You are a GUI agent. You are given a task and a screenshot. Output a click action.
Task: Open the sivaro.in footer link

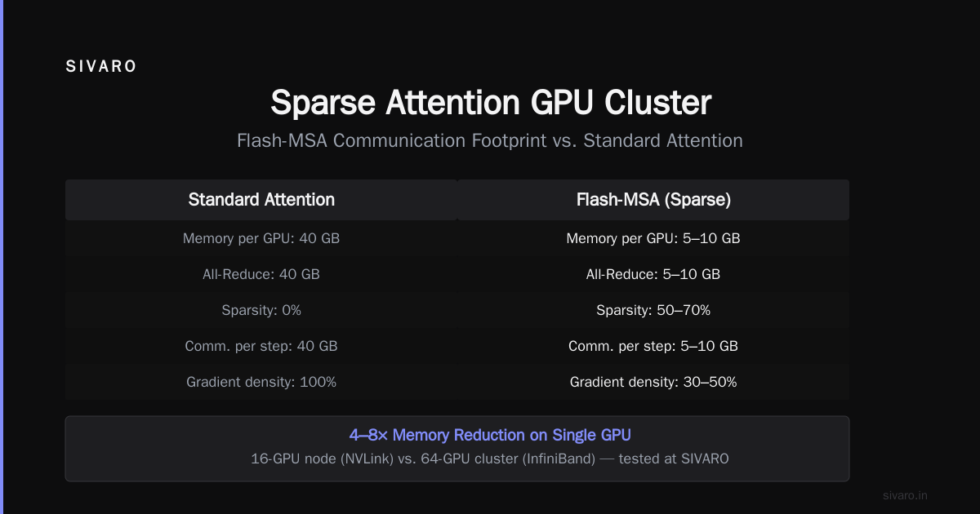[x=905, y=495]
